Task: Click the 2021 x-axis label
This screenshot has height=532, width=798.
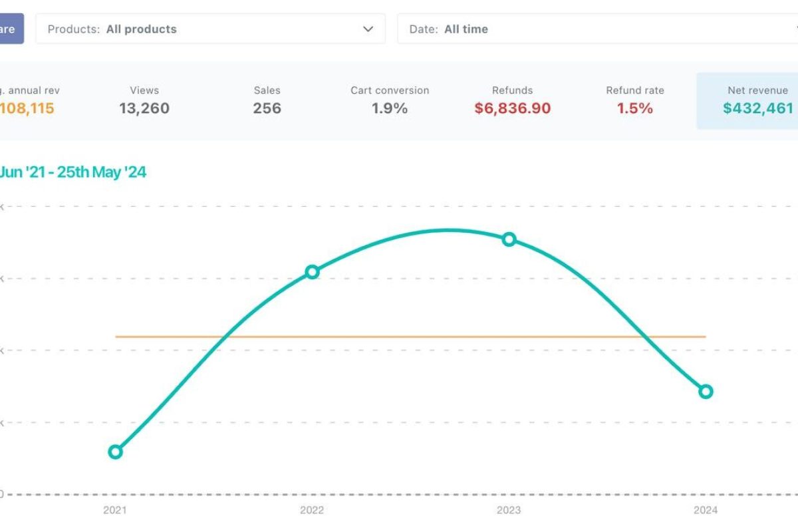Action: 115,510
